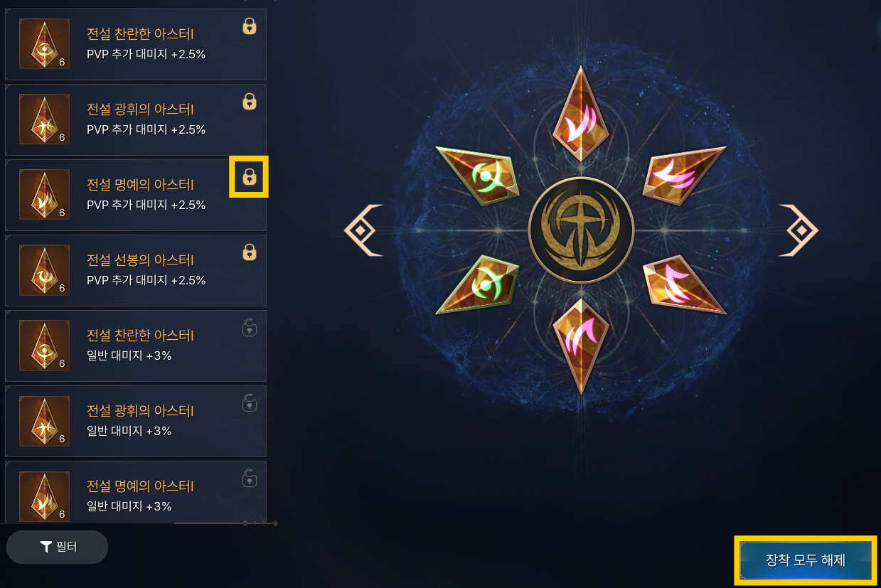The width and height of the screenshot is (881, 588).
Task: Select the bottom pink aster gem slot
Action: click(x=581, y=346)
